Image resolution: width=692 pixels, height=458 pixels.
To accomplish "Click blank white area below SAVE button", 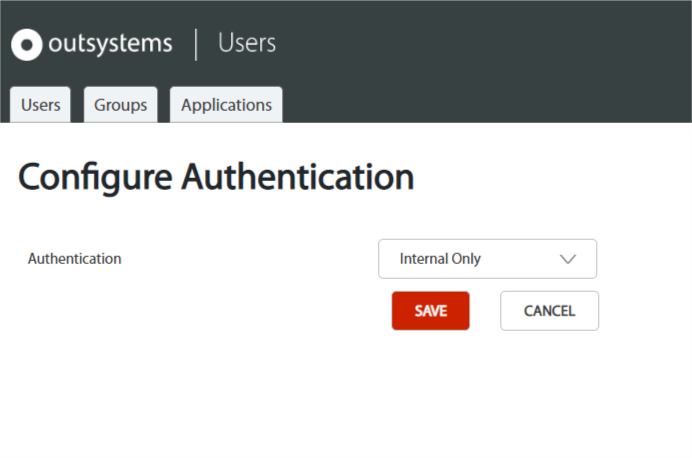I will click(x=430, y=388).
